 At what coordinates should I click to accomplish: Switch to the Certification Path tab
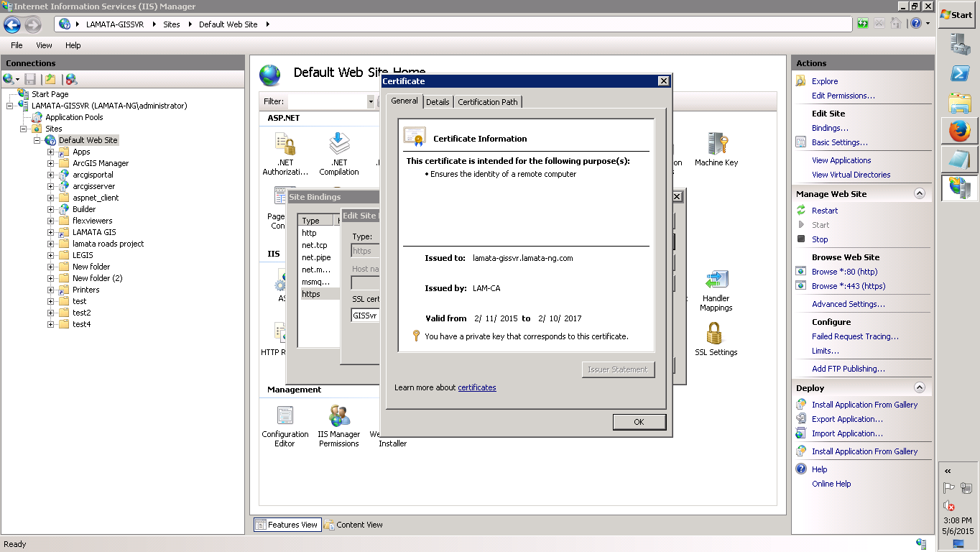click(488, 102)
